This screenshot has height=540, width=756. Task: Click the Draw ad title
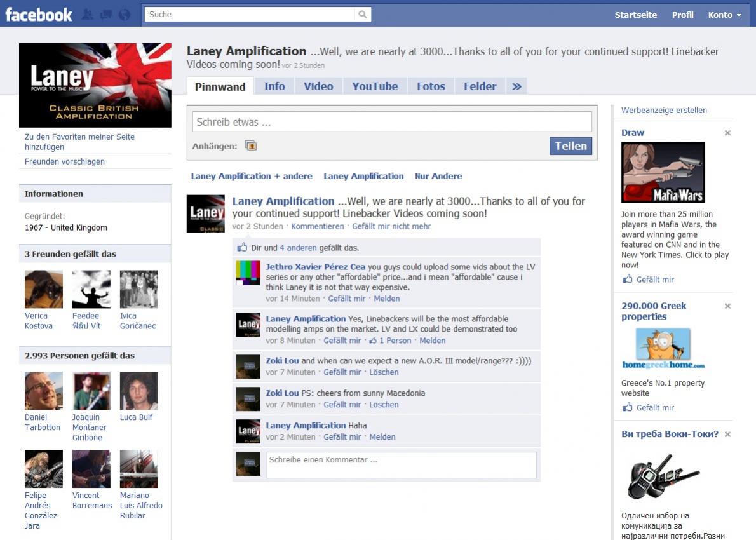(633, 133)
